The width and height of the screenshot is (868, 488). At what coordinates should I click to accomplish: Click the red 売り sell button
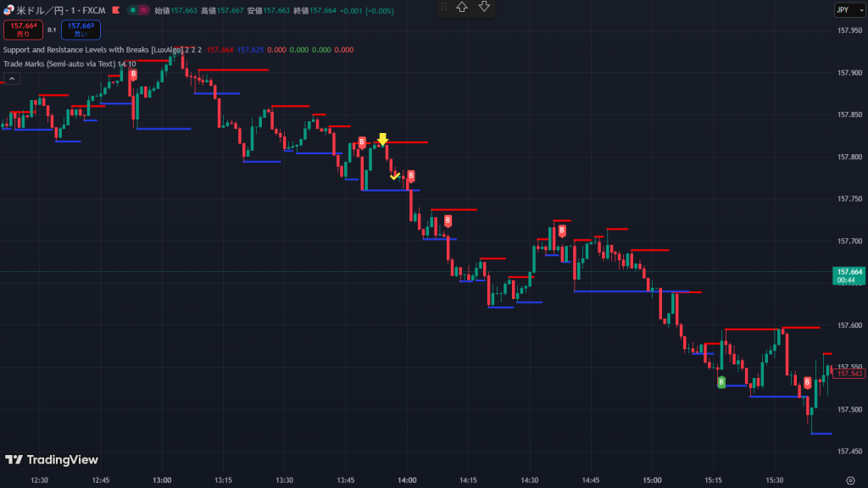tap(23, 30)
